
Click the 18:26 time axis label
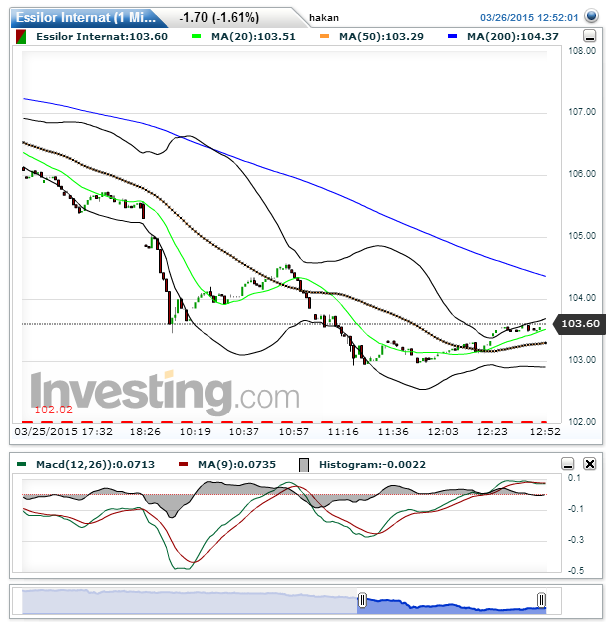click(x=145, y=432)
